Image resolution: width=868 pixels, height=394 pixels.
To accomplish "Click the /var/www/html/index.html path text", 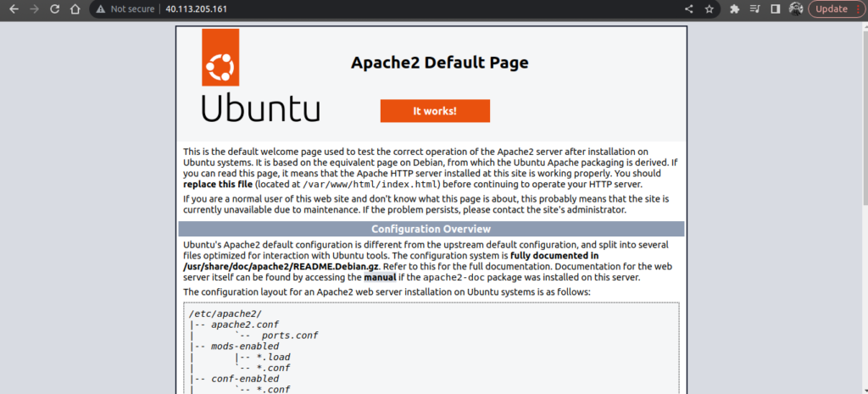I will click(x=370, y=184).
